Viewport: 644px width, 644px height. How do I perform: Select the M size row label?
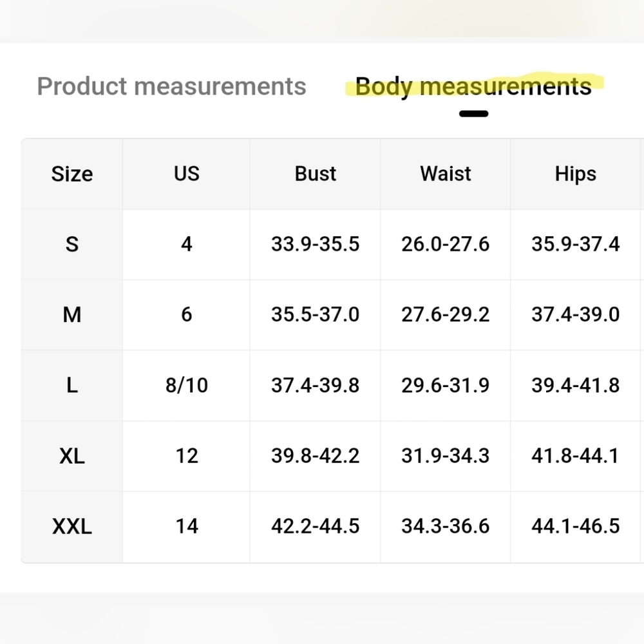coord(72,315)
